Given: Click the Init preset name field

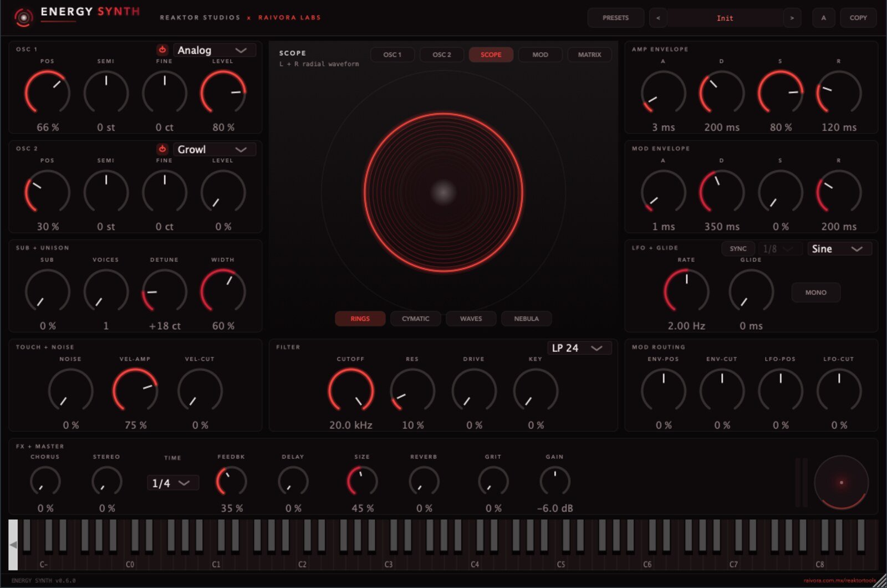Looking at the screenshot, I should tap(725, 18).
